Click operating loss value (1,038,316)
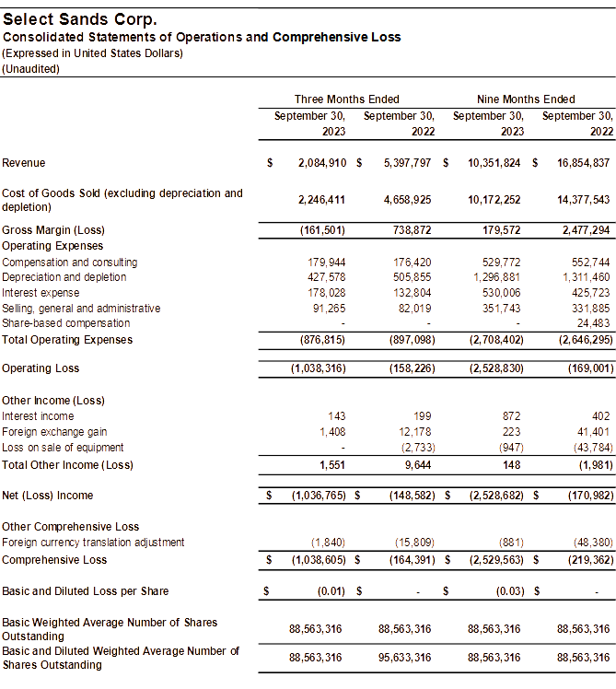 click(319, 368)
